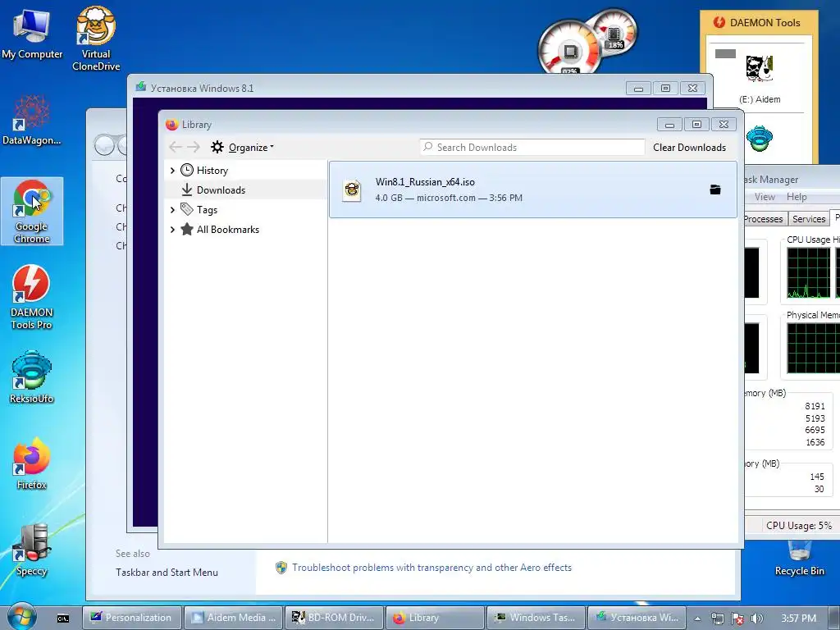Click the network tray icon
Image resolution: width=840 pixels, height=630 pixels.
pyautogui.click(x=717, y=619)
